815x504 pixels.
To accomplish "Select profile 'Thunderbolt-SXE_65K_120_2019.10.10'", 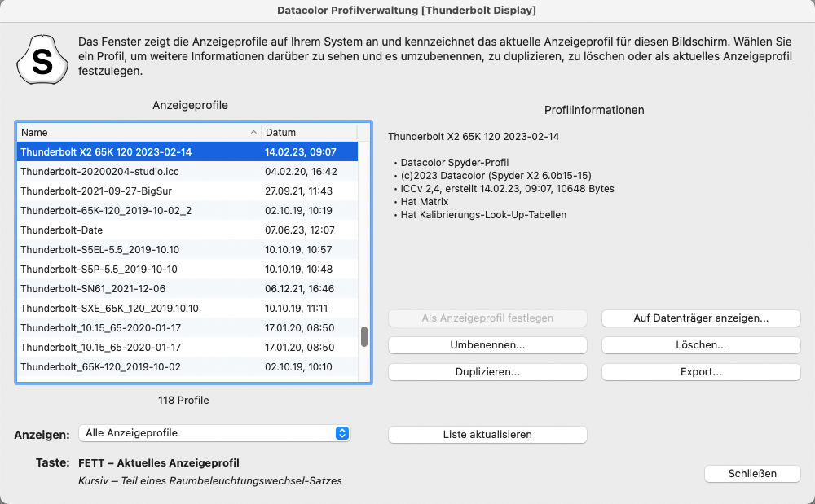I will [x=187, y=309].
